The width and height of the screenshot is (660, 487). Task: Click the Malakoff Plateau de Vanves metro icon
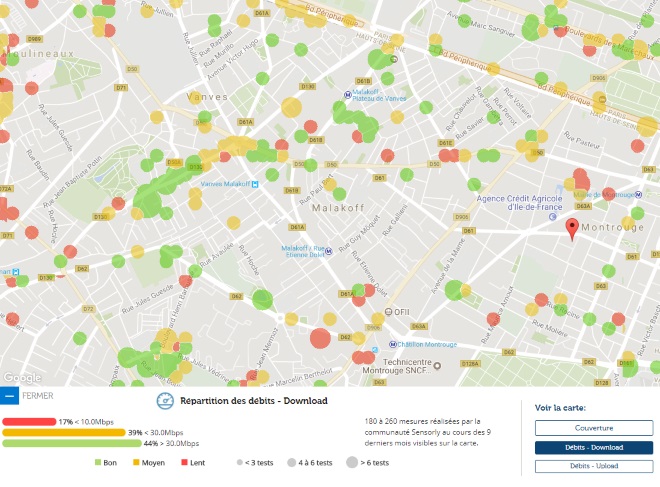(x=346, y=97)
